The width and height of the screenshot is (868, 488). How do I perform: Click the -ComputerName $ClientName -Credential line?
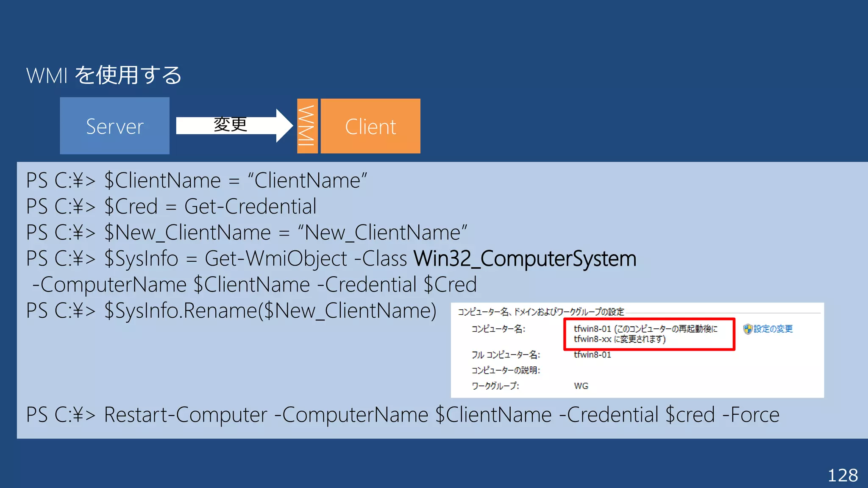tap(254, 285)
